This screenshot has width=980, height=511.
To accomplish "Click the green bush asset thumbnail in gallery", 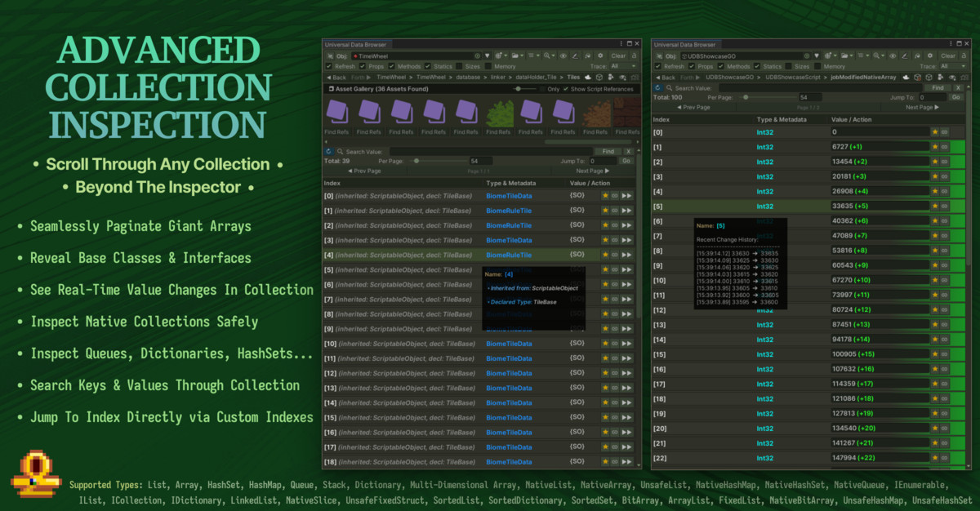I will (500, 114).
